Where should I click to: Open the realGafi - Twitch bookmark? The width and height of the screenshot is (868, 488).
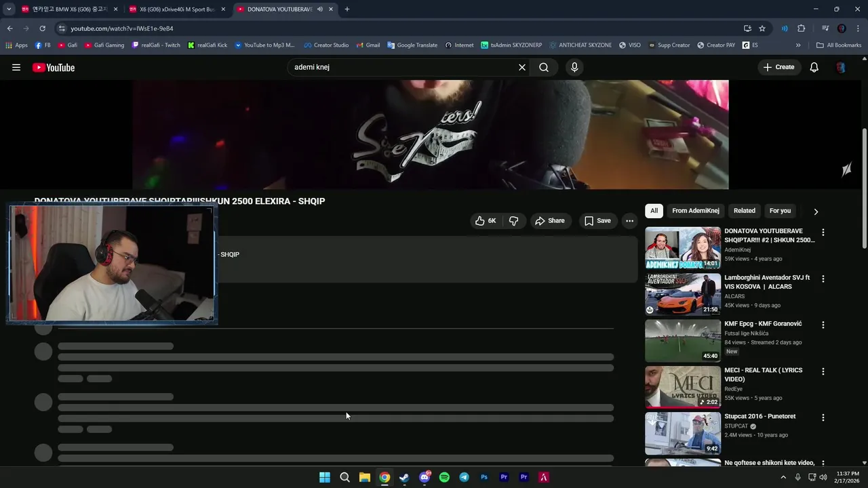click(156, 45)
